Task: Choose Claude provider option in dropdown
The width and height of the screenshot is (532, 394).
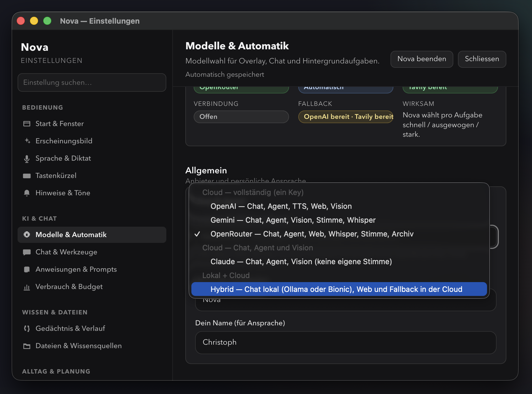Action: pos(339,262)
